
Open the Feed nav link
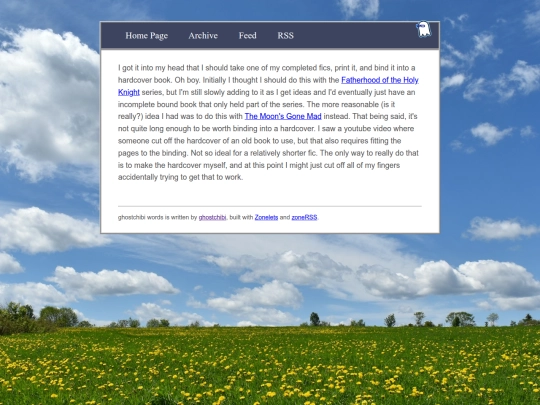tap(248, 35)
